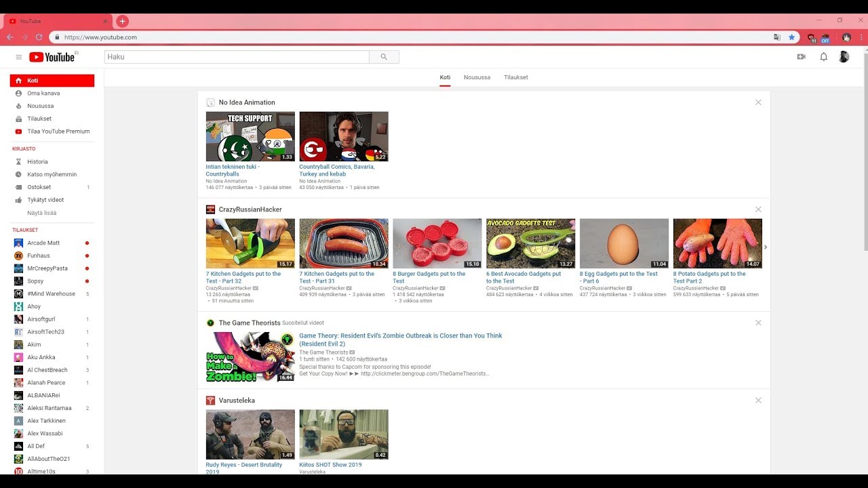Open Chrome menu three dots

(861, 37)
